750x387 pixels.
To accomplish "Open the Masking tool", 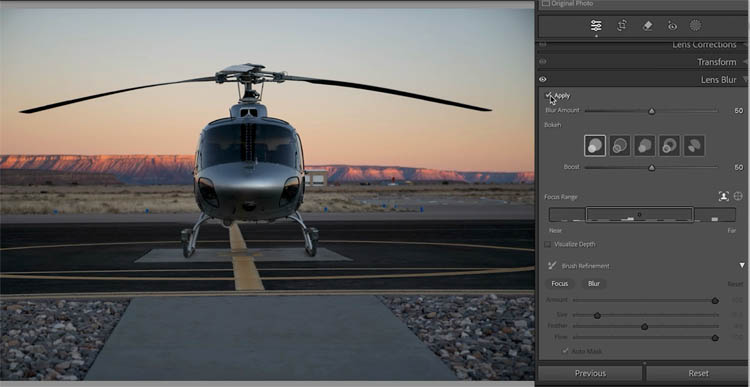I will [x=695, y=25].
